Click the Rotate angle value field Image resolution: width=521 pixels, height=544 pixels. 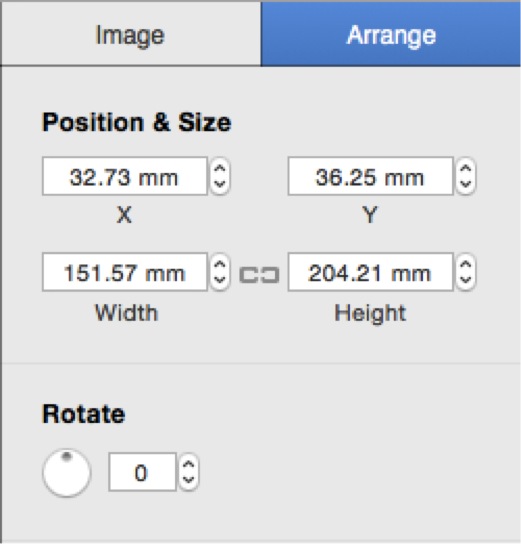pyautogui.click(x=142, y=472)
